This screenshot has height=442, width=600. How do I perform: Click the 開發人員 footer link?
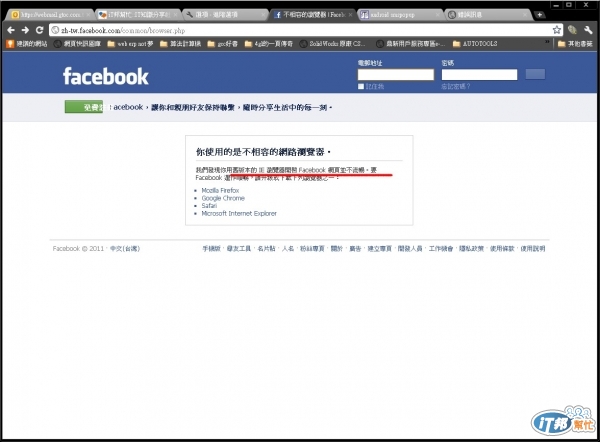pyautogui.click(x=410, y=248)
